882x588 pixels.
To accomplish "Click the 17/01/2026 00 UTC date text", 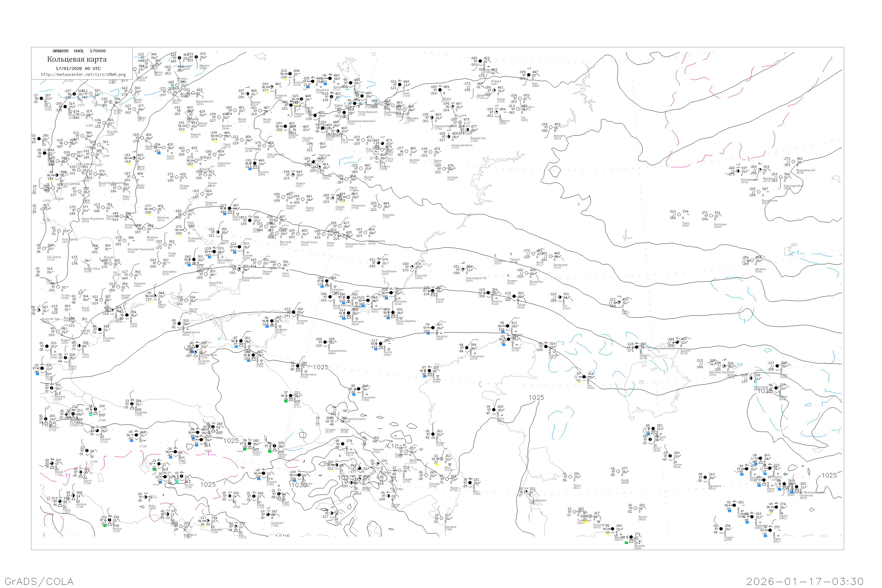I will (x=78, y=69).
